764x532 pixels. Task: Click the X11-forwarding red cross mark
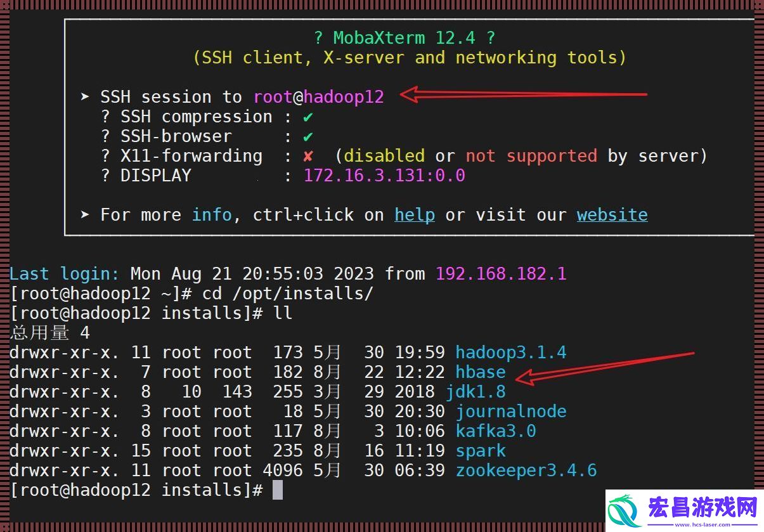(x=308, y=157)
